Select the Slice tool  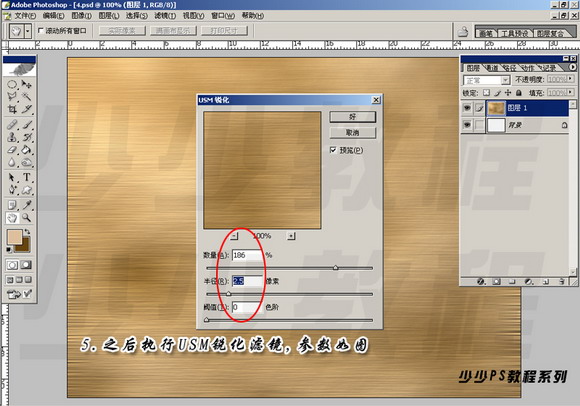[27, 109]
